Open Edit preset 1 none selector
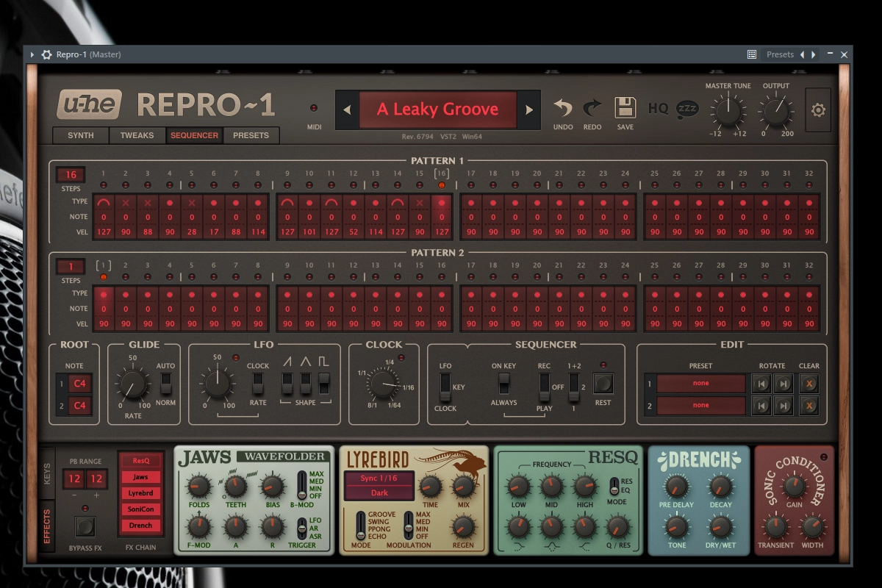The width and height of the screenshot is (882, 588). click(701, 384)
